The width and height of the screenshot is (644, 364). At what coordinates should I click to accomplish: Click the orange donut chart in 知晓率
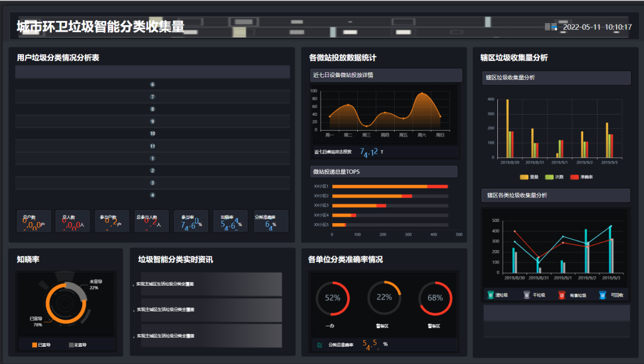[66, 303]
